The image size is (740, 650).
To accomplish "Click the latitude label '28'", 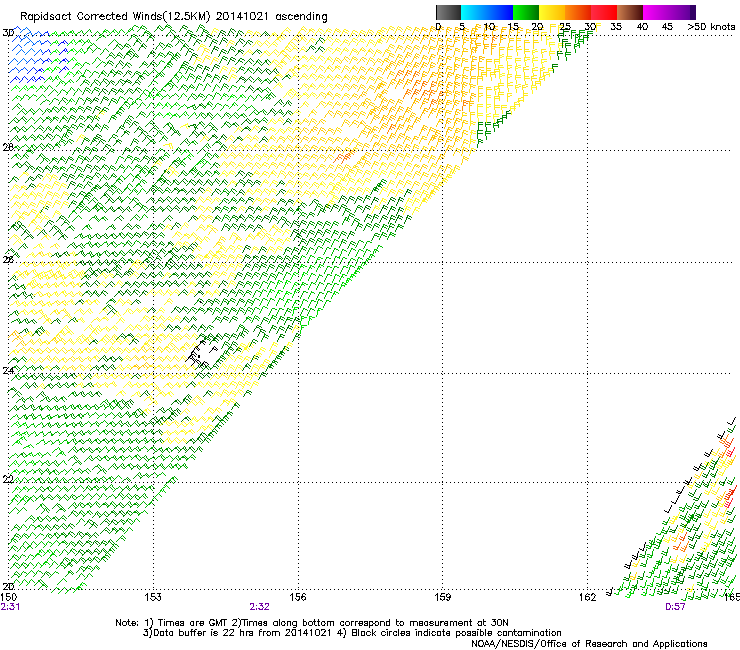I will 8,147.
